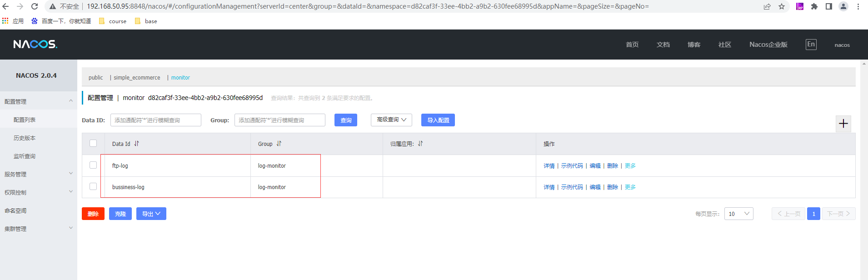868x280 pixels.
Task: Reload the page with the refresh icon
Action: pos(35,6)
